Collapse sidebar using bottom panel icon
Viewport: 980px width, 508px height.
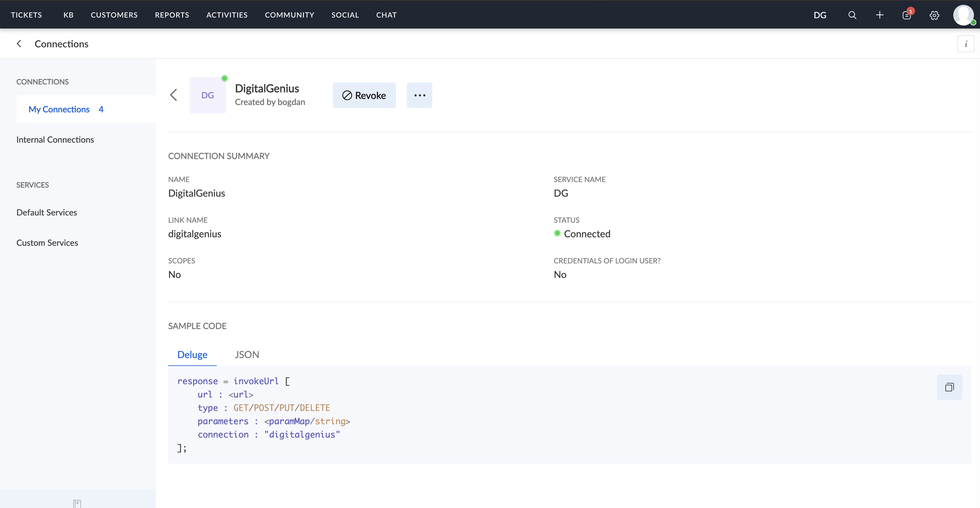pyautogui.click(x=77, y=503)
